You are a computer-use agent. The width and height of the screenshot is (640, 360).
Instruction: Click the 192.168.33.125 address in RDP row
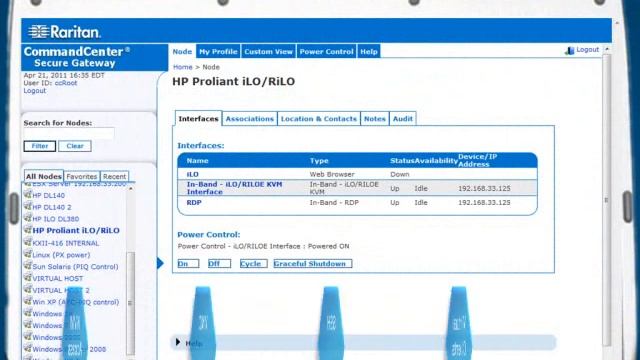[x=484, y=202]
